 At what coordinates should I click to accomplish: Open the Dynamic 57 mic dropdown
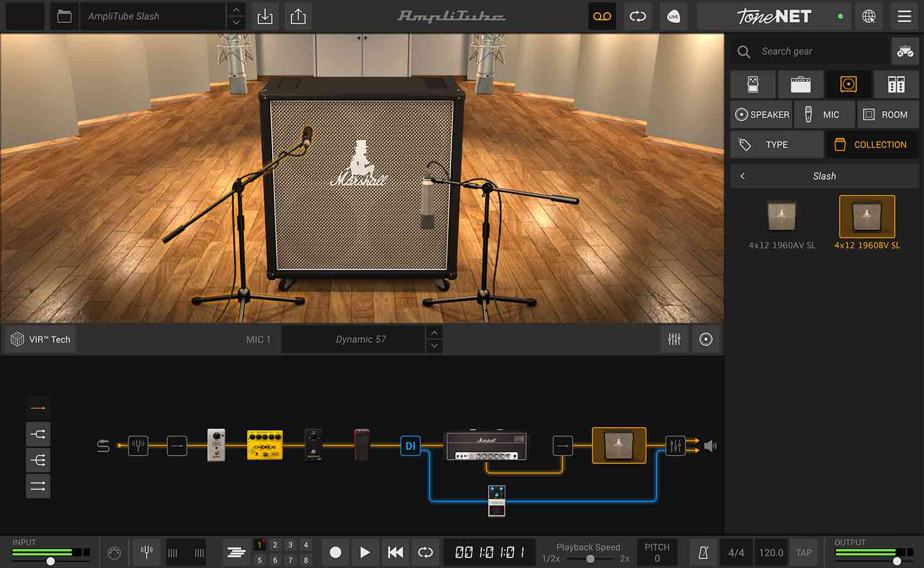353,339
